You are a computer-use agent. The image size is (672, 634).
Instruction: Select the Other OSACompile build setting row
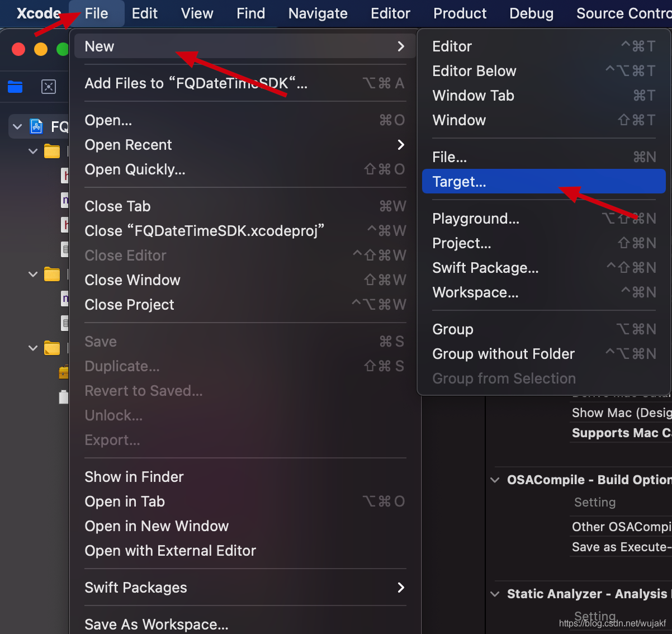click(x=621, y=527)
